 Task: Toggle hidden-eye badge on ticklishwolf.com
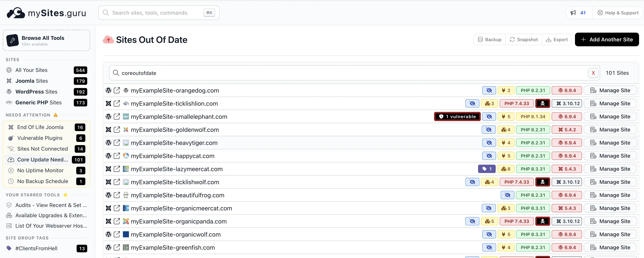(x=472, y=182)
